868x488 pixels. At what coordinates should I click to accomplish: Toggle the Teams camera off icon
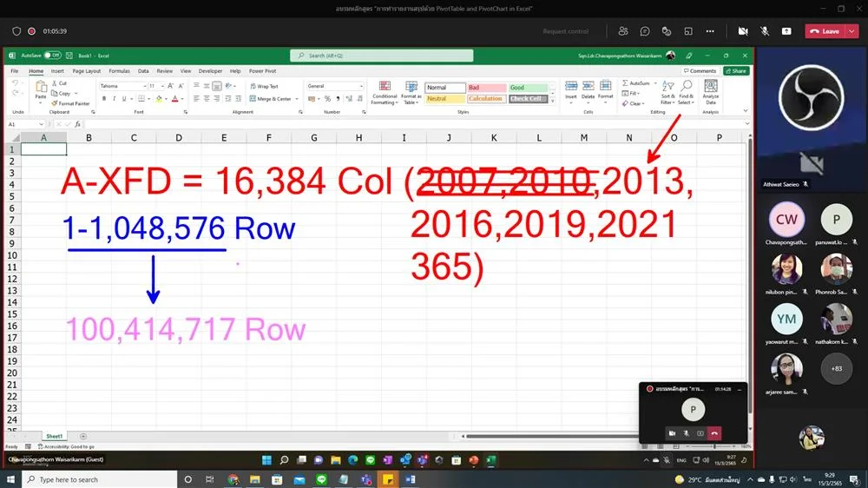(x=743, y=31)
